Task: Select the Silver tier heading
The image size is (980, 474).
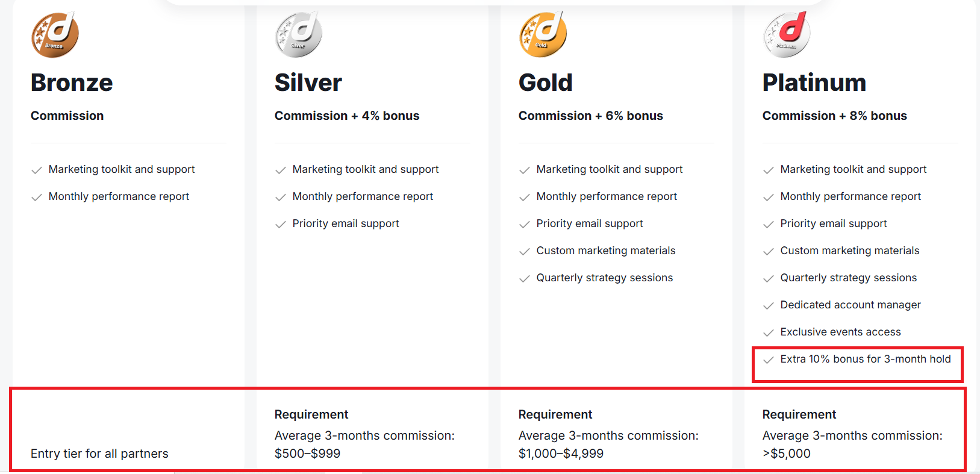Action: click(x=308, y=83)
